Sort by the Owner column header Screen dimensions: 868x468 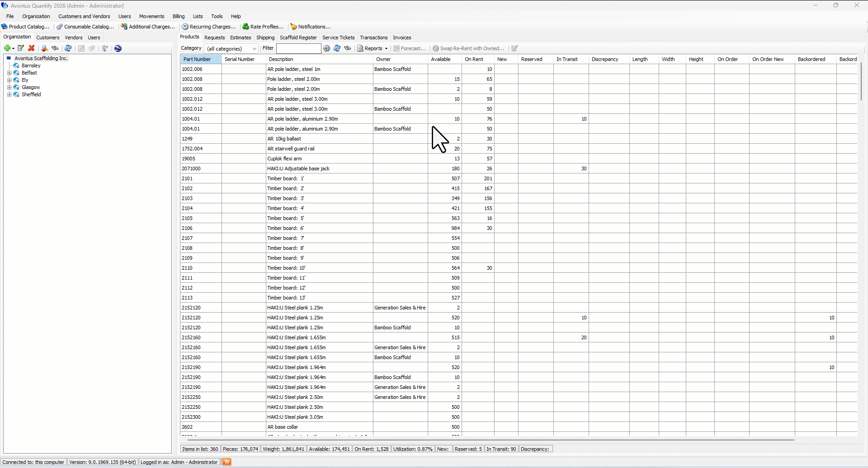tap(401, 59)
